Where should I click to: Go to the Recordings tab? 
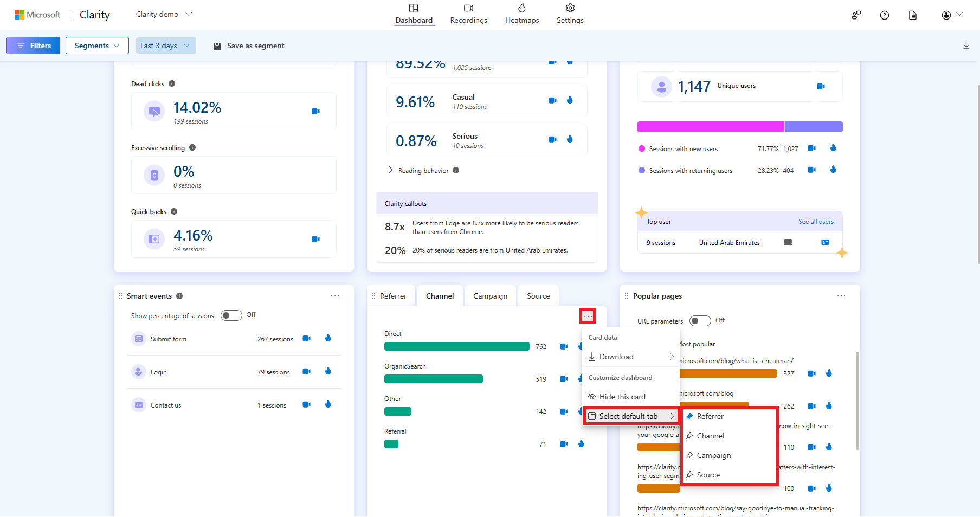coord(469,15)
